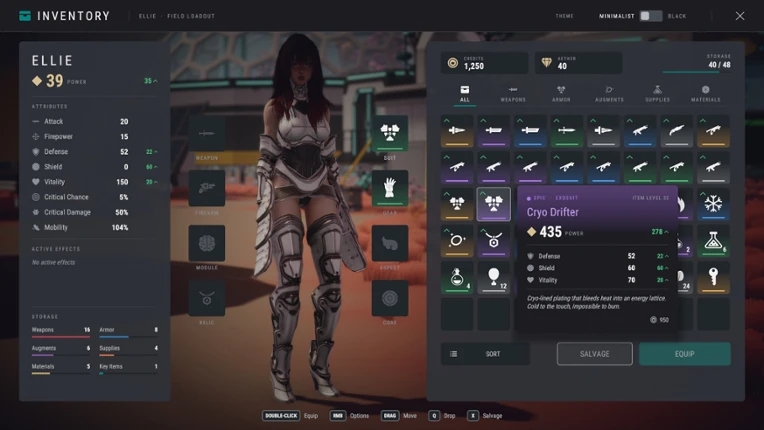Switch to the Materials tab
This screenshot has height=430, width=764.
706,94
